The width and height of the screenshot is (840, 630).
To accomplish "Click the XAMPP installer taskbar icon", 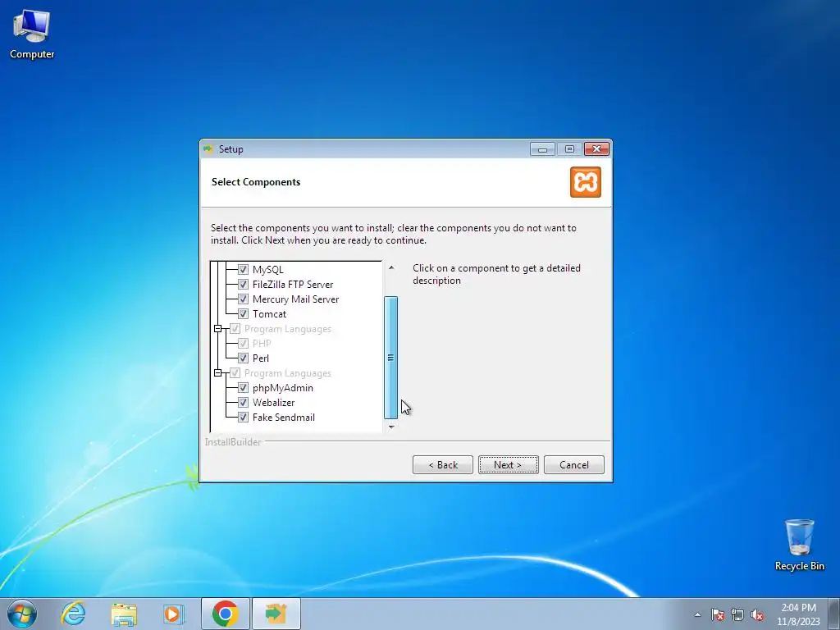I will [x=276, y=614].
